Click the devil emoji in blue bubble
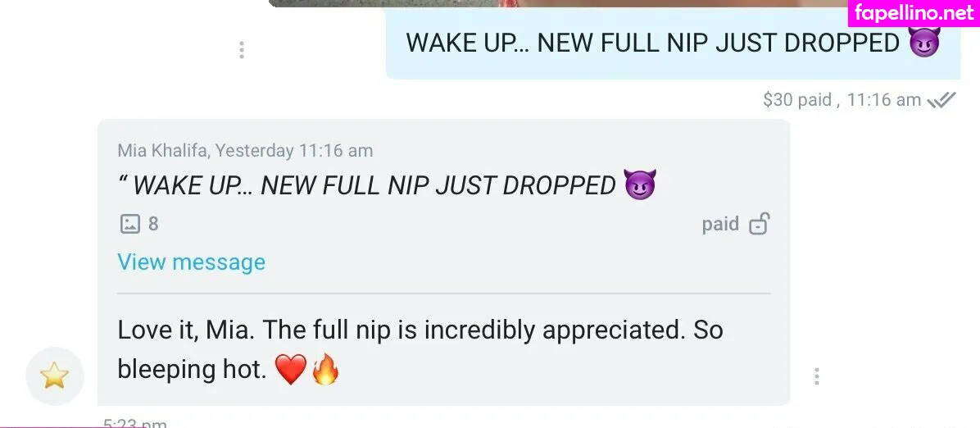The width and height of the screenshot is (980, 428). point(923,43)
